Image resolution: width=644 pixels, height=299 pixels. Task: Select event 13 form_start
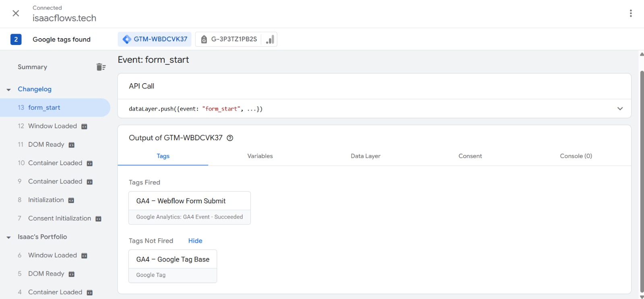click(x=55, y=107)
